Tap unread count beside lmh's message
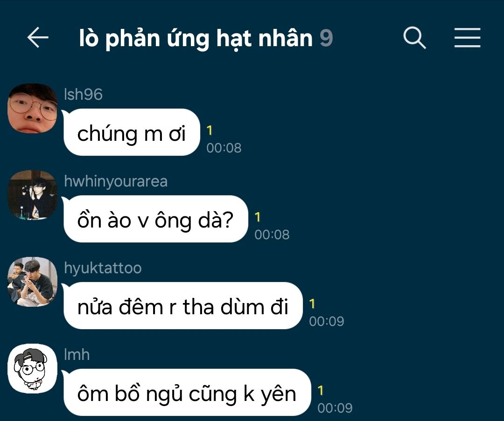This screenshot has height=421, width=504. click(321, 391)
